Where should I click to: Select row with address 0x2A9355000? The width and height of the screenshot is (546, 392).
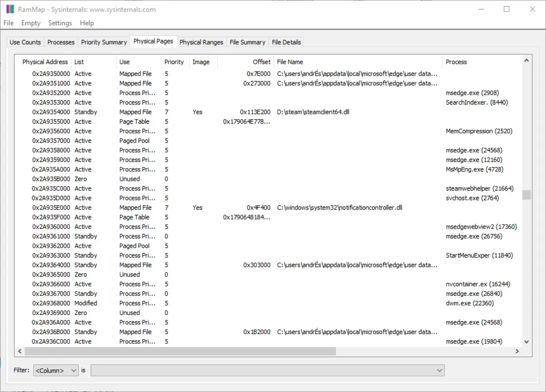coord(268,122)
